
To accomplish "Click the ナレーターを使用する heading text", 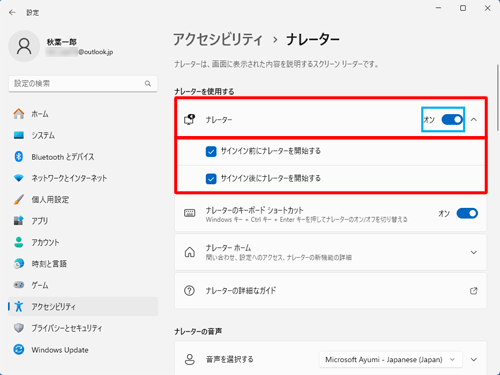I will [x=204, y=91].
